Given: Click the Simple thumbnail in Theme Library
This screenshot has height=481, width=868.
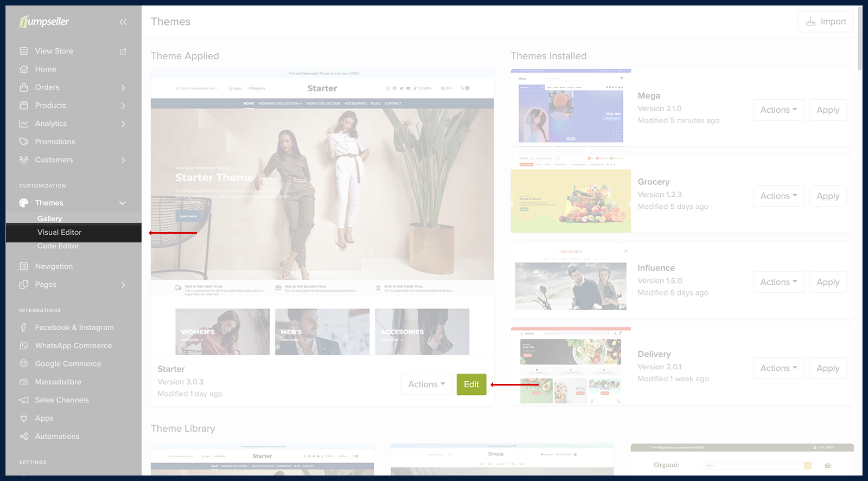Looking at the screenshot, I should coord(502,460).
